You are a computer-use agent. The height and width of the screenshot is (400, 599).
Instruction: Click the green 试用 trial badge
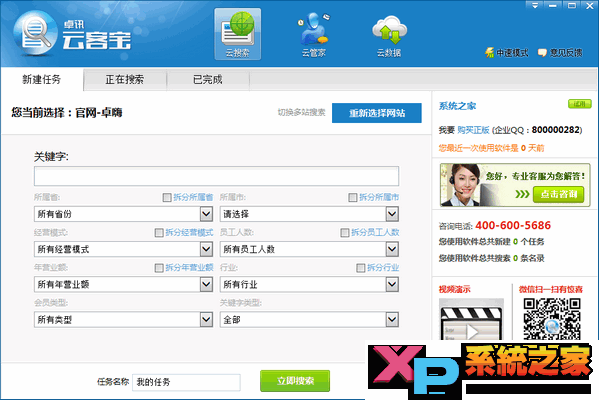coord(580,104)
